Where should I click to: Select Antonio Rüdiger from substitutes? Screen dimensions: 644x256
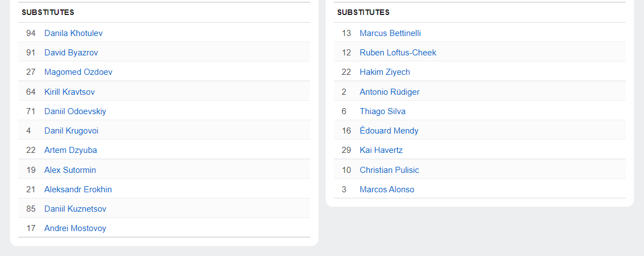[x=389, y=92]
